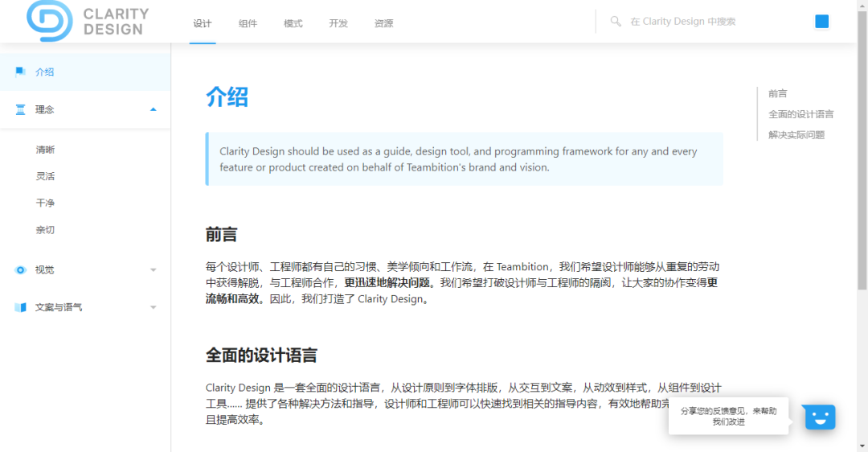The width and height of the screenshot is (868, 452).
Task: Click the 介绍 page heading
Action: click(227, 97)
